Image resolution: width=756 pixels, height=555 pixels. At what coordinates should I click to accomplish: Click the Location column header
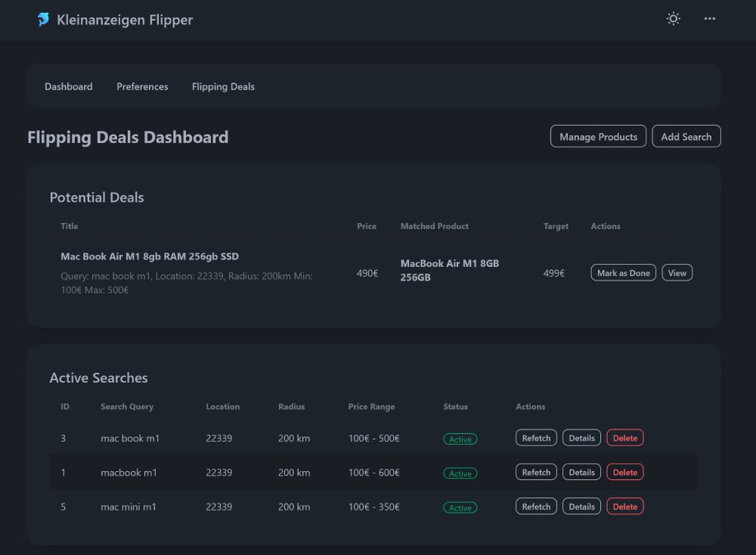(x=222, y=407)
